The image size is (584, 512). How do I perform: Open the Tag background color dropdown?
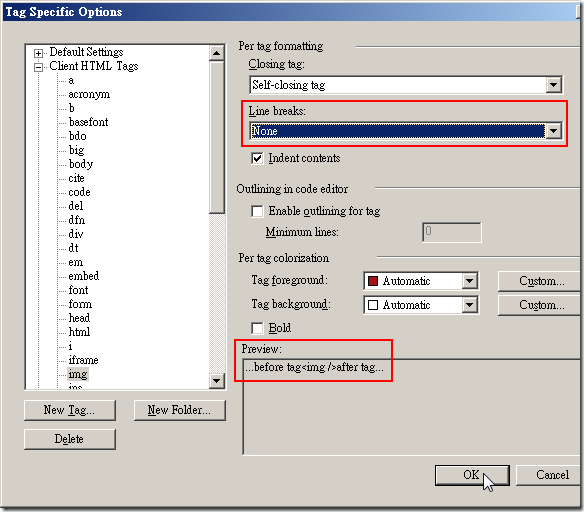pyautogui.click(x=470, y=305)
